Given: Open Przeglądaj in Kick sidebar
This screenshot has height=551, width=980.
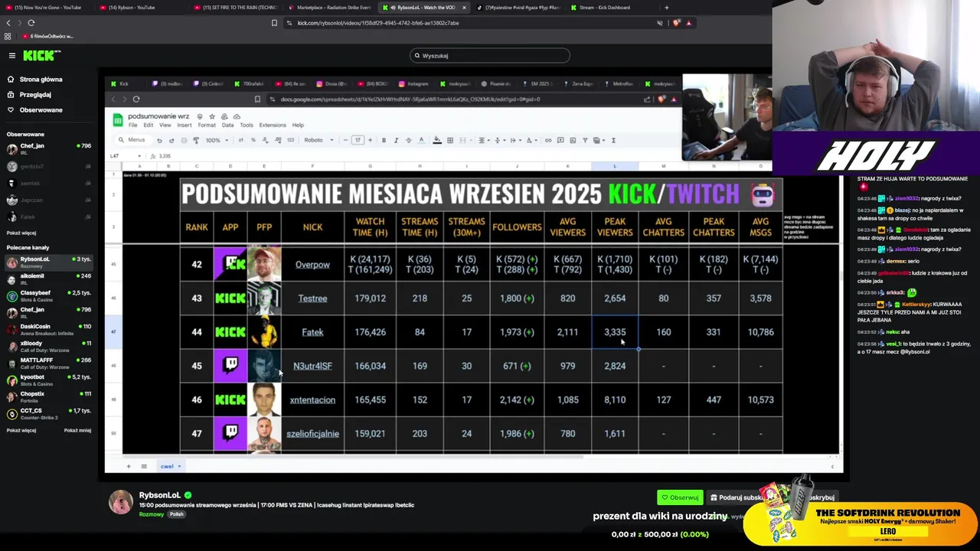Looking at the screenshot, I should 35,95.
